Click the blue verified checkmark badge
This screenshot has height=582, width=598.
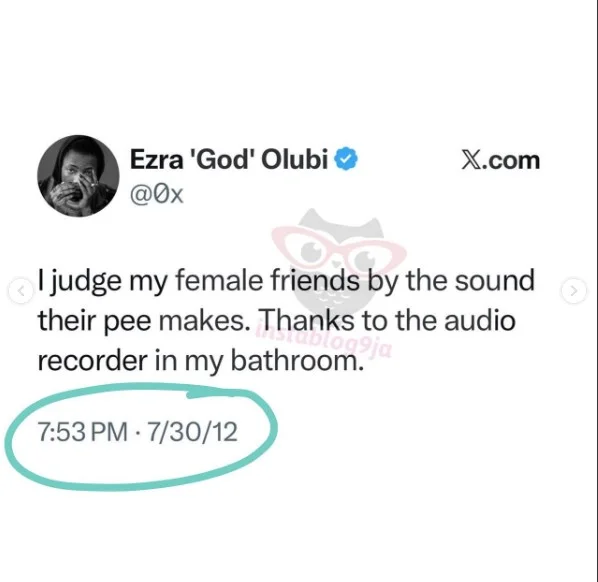pyautogui.click(x=346, y=159)
